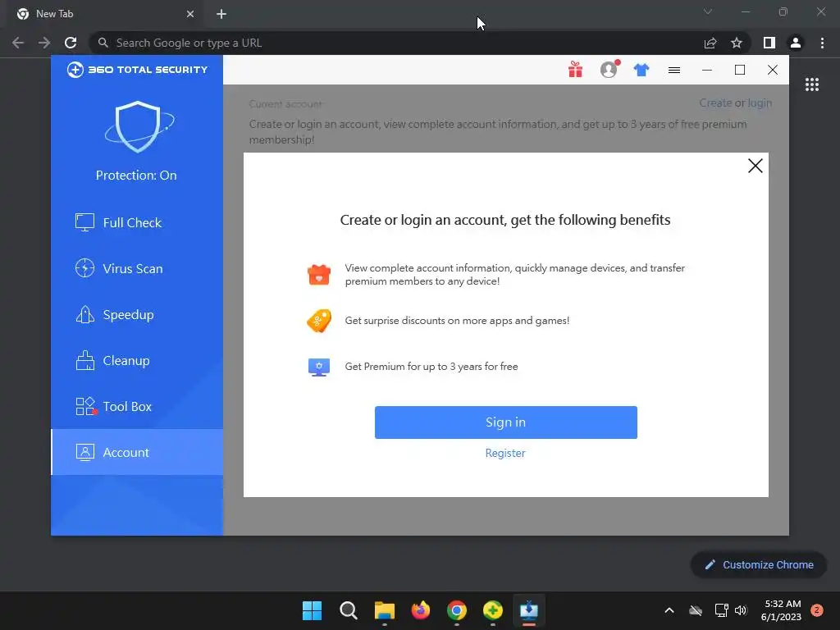Open the blue t-shirt theme icon
Image resolution: width=840 pixels, height=630 pixels.
coord(641,70)
